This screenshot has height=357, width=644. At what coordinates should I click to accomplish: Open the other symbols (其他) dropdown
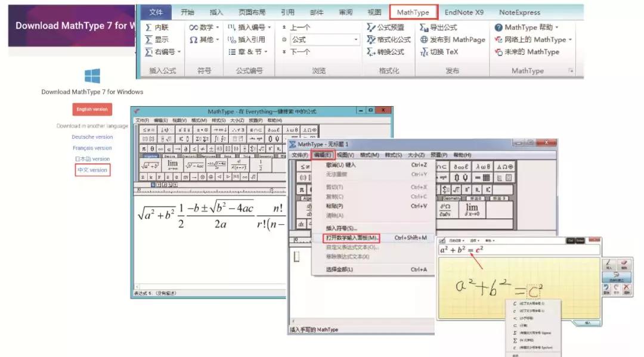(x=204, y=40)
